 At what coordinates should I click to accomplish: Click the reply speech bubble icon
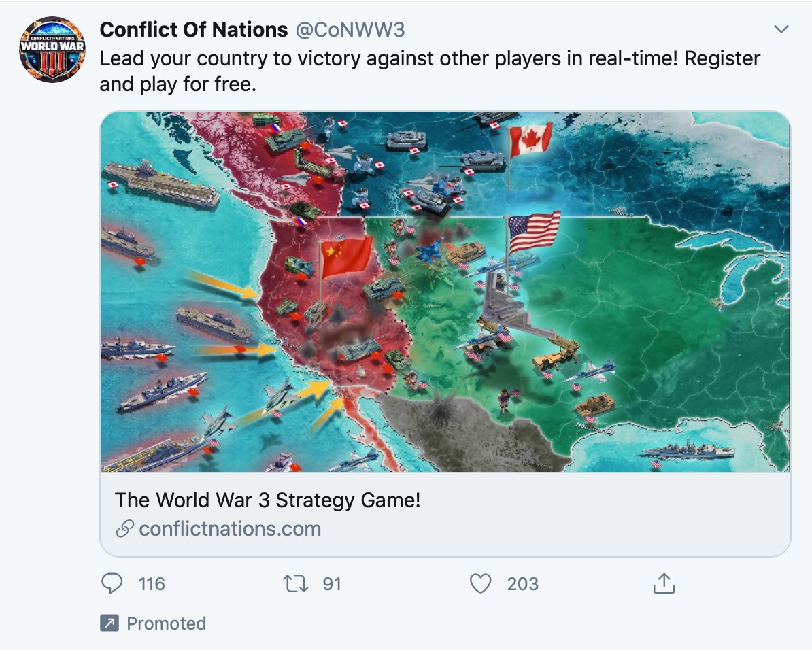point(112,583)
